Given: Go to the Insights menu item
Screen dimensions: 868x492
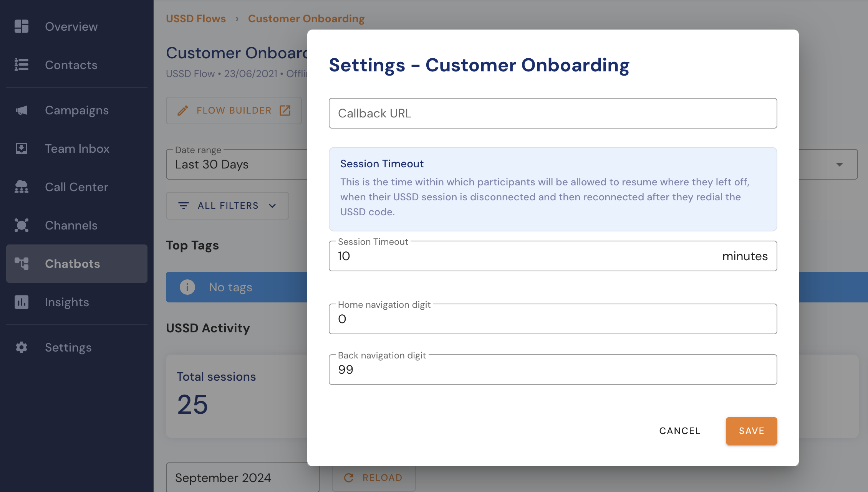Looking at the screenshot, I should coord(77,302).
